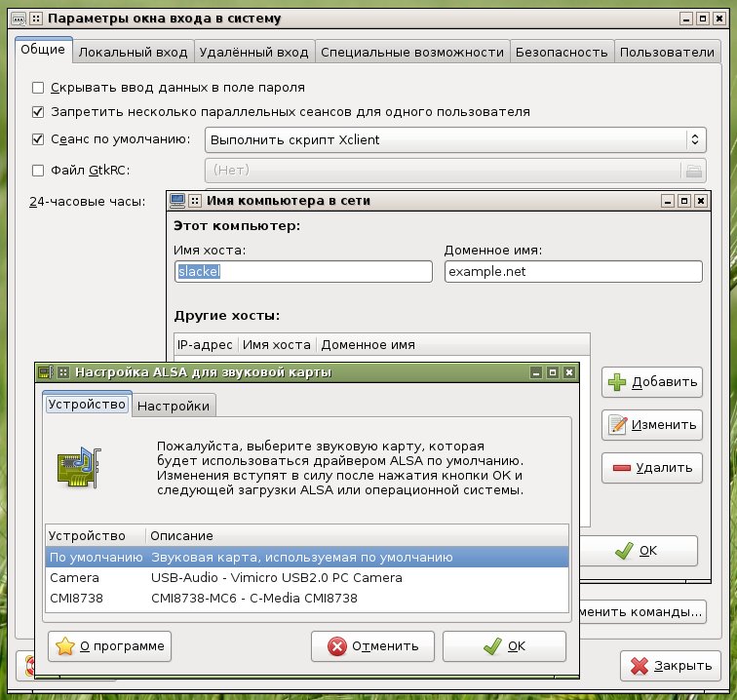Click the partially hidden 'менить команды...' button
Image resolution: width=737 pixels, height=700 pixels.
point(642,612)
